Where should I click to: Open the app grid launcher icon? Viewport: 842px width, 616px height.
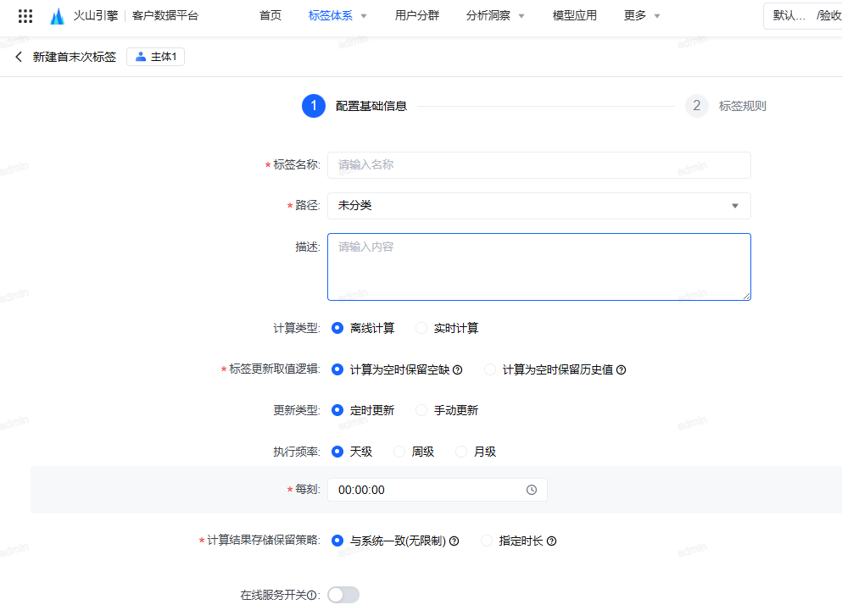tap(25, 16)
